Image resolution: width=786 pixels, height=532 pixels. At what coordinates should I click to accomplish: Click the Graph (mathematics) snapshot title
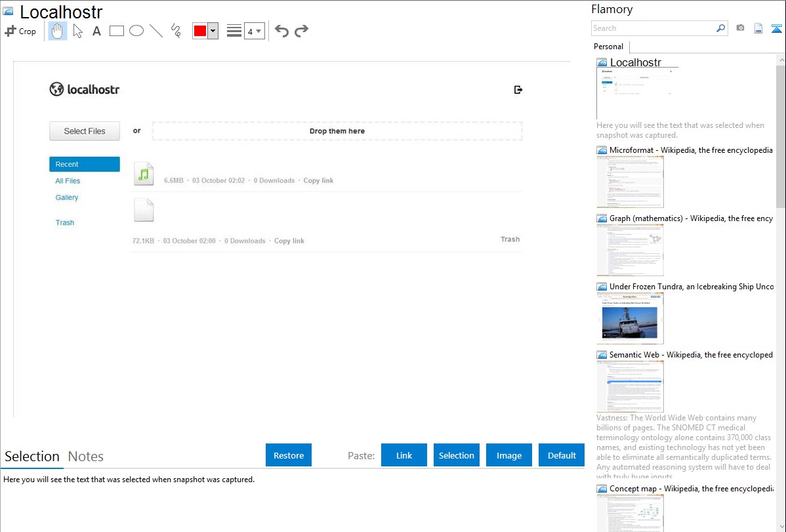tap(692, 218)
